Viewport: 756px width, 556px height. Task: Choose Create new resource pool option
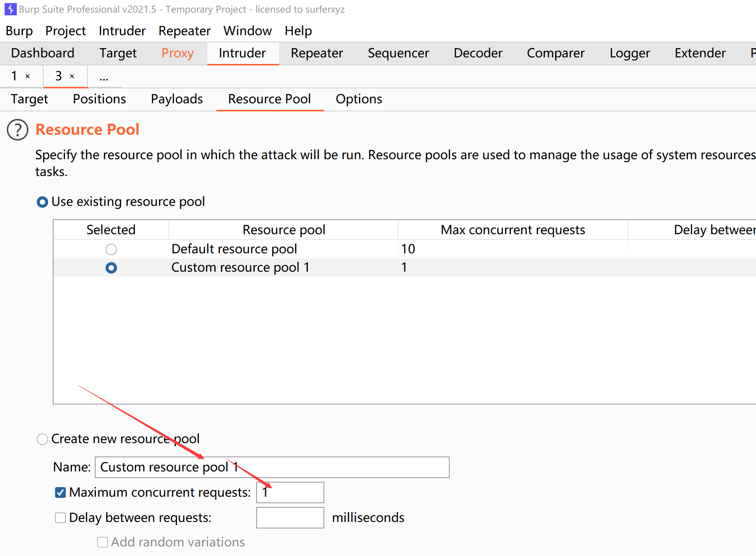pyautogui.click(x=42, y=439)
